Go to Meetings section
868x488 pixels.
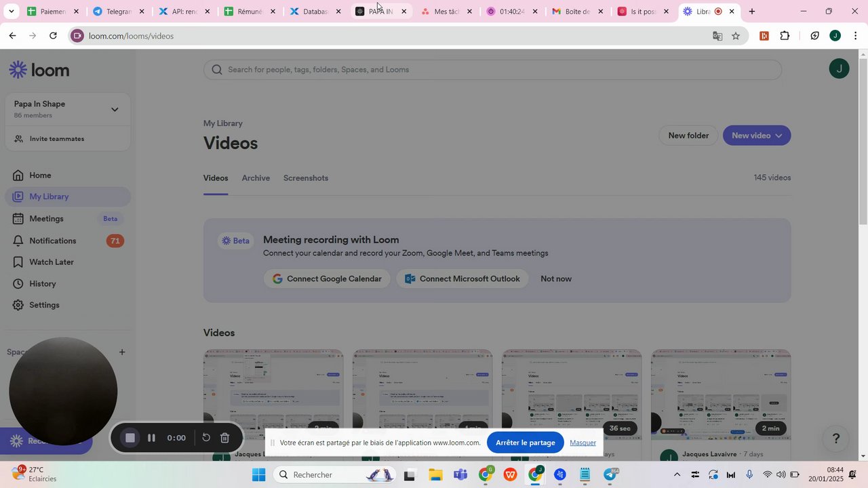68,218
